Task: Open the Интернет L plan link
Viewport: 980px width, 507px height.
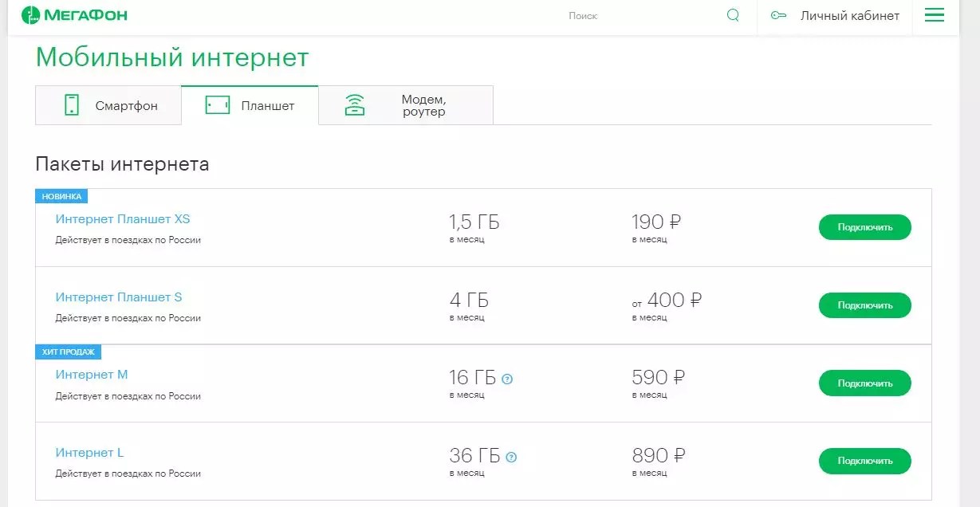Action: pos(89,453)
